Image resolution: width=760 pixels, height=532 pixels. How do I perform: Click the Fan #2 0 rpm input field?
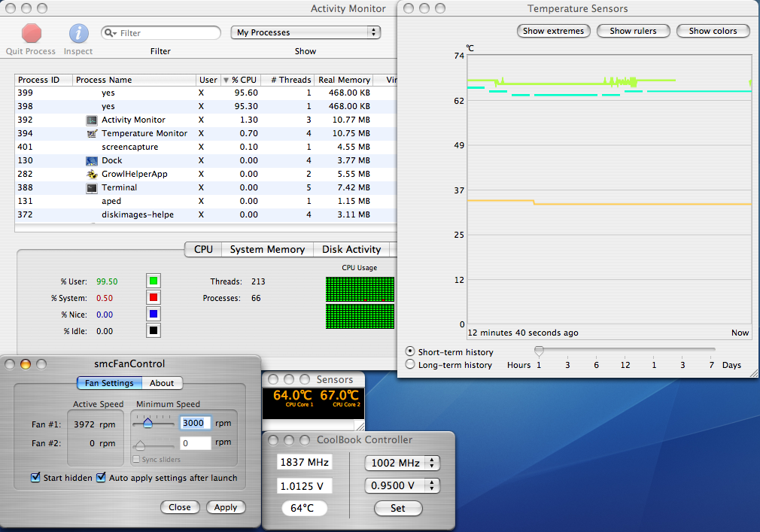pyautogui.click(x=196, y=443)
